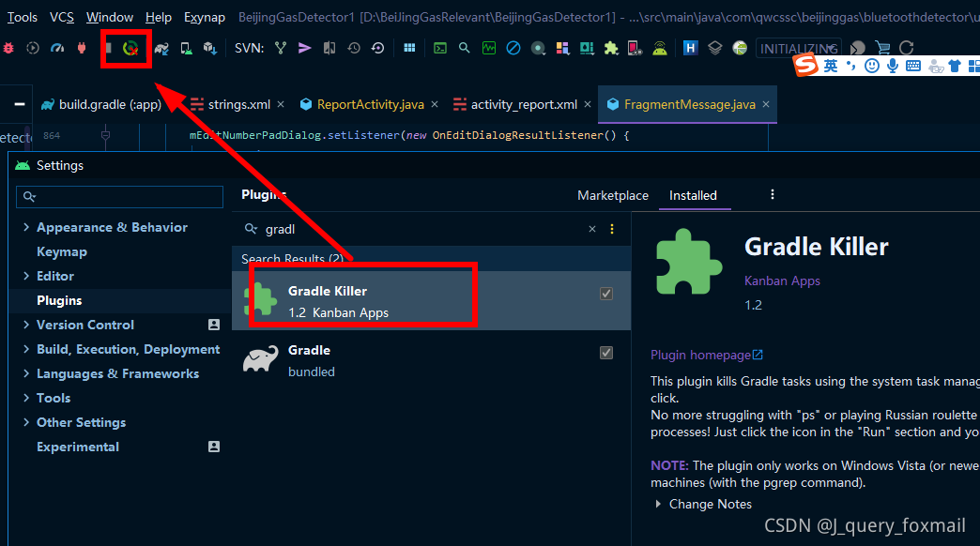Open the green terminal icon

(440, 48)
